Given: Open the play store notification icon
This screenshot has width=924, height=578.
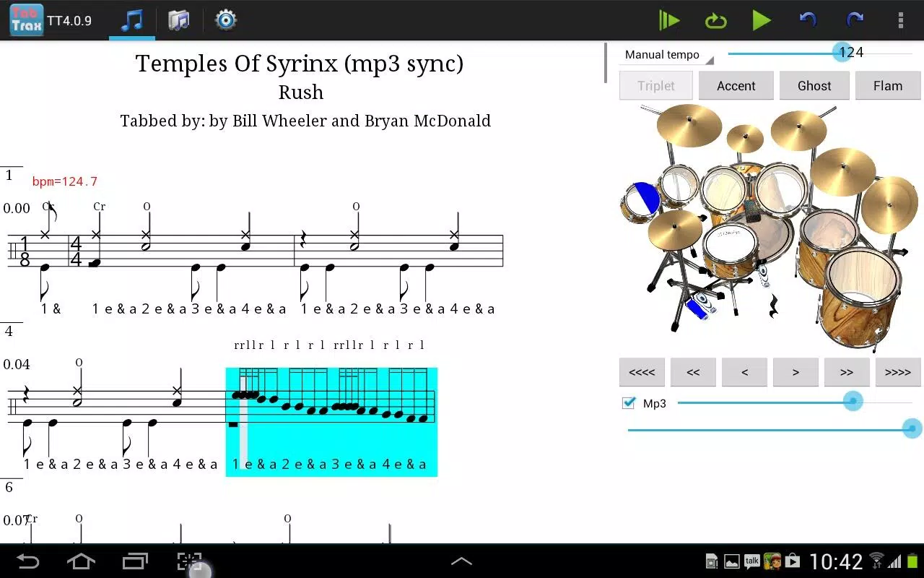Looking at the screenshot, I should coord(793,561).
